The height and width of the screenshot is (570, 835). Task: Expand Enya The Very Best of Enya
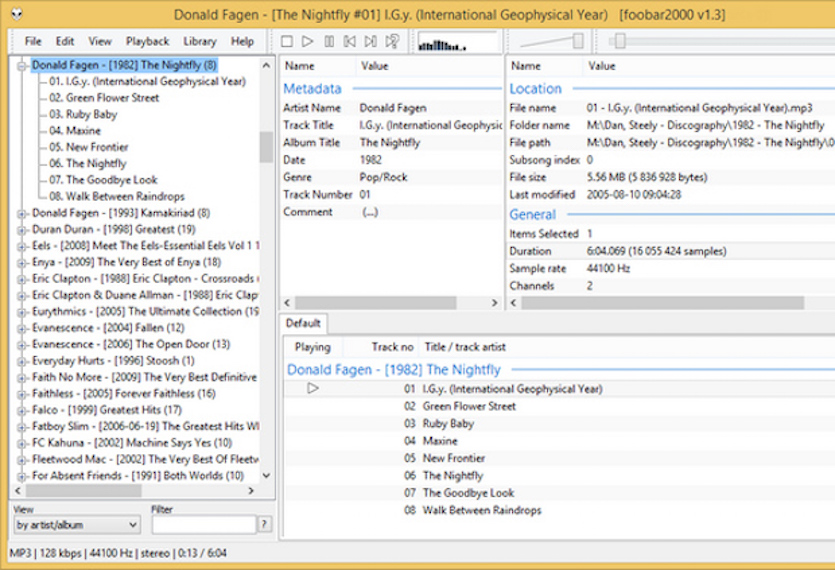pos(22,263)
